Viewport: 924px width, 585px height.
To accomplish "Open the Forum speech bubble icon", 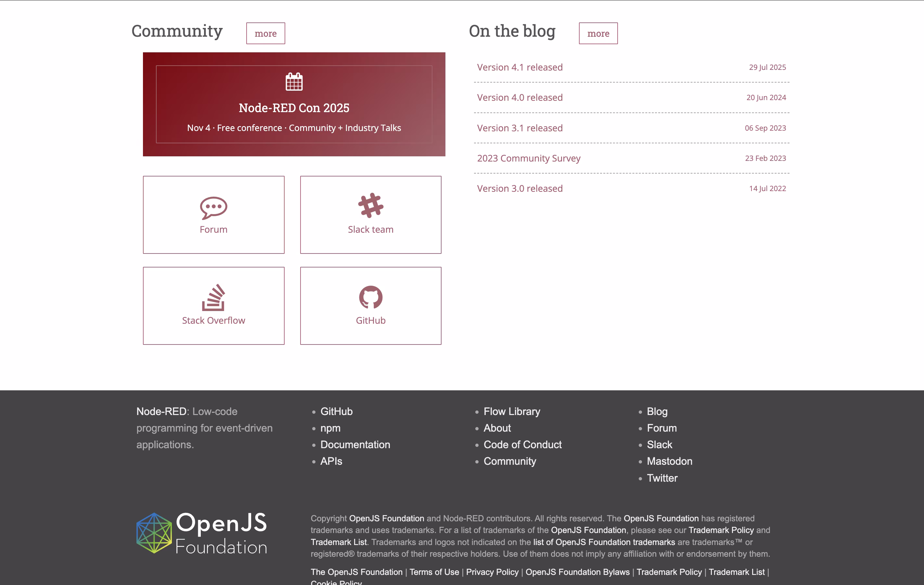I will coord(213,208).
